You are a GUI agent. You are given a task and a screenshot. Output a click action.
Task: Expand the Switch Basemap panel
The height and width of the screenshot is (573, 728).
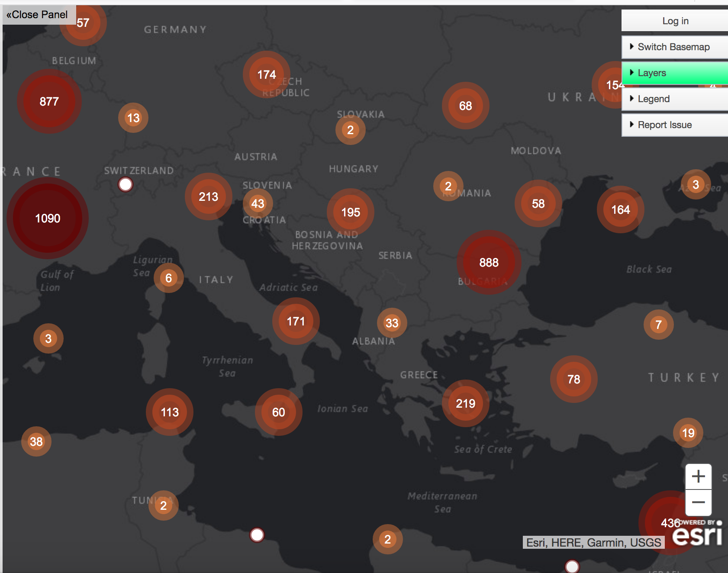click(673, 47)
